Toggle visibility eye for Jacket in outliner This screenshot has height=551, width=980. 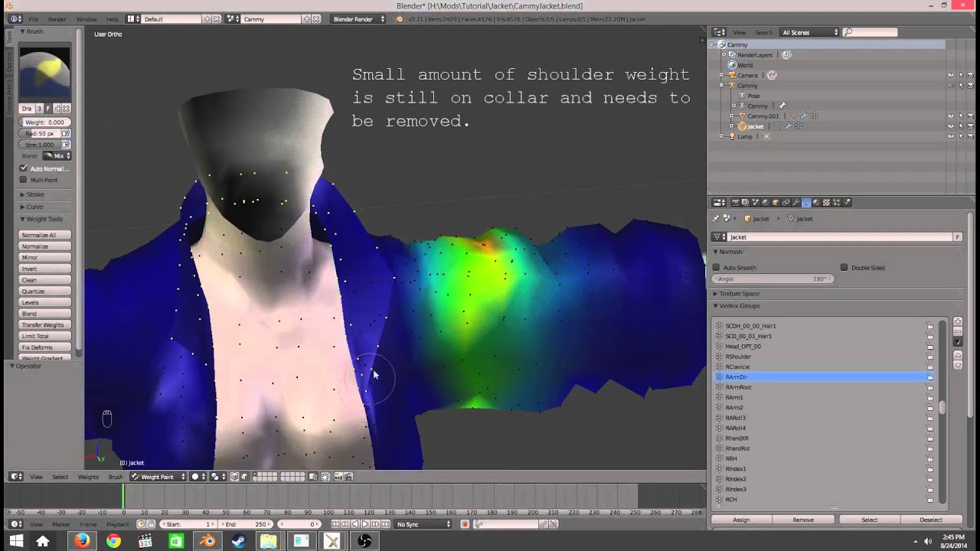(951, 126)
